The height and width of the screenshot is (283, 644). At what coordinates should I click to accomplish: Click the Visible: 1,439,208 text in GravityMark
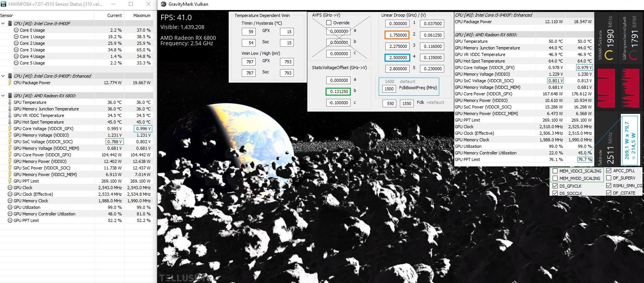click(x=182, y=27)
